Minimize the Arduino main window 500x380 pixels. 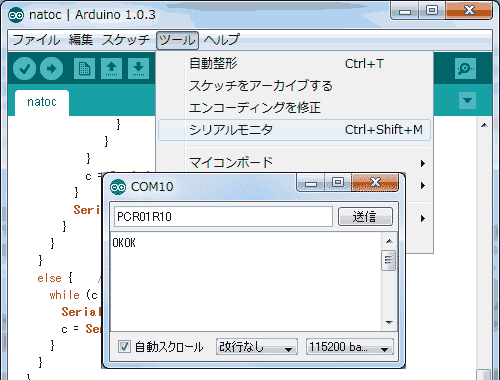[405, 11]
